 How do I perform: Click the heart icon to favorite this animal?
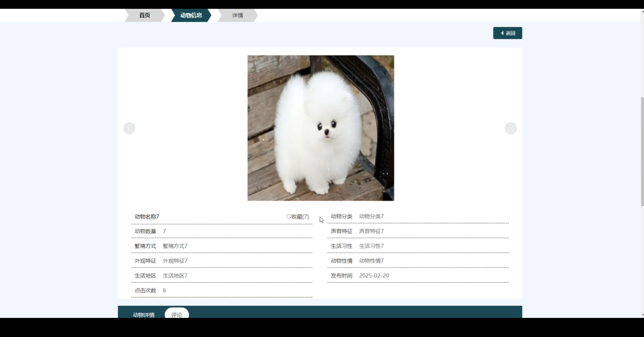tap(288, 217)
